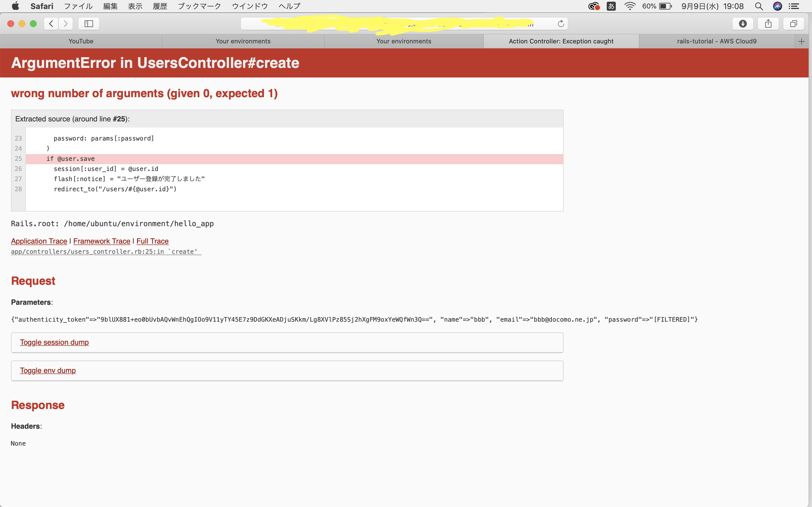The width and height of the screenshot is (812, 507).
Task: Open a new tab with the plus button
Action: (802, 41)
